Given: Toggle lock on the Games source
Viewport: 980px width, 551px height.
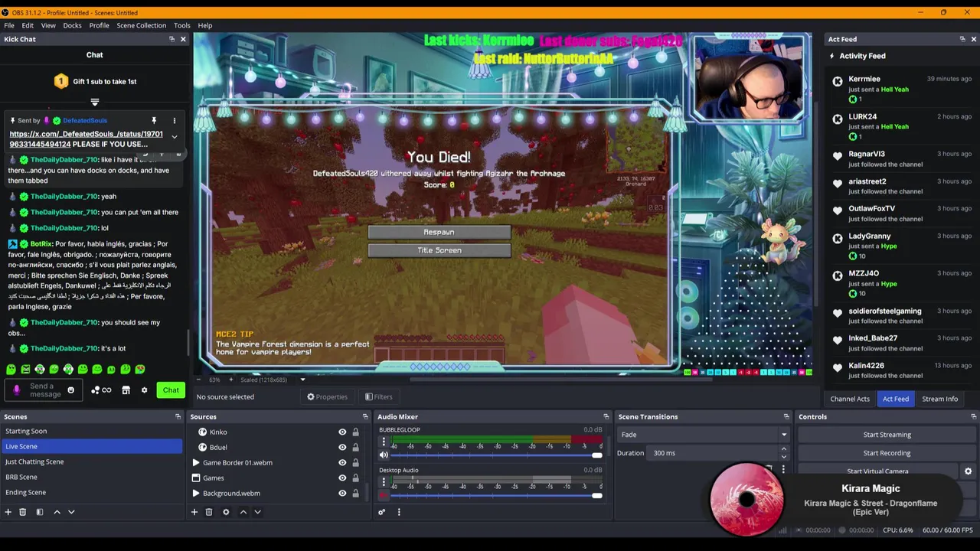Looking at the screenshot, I should 355,478.
